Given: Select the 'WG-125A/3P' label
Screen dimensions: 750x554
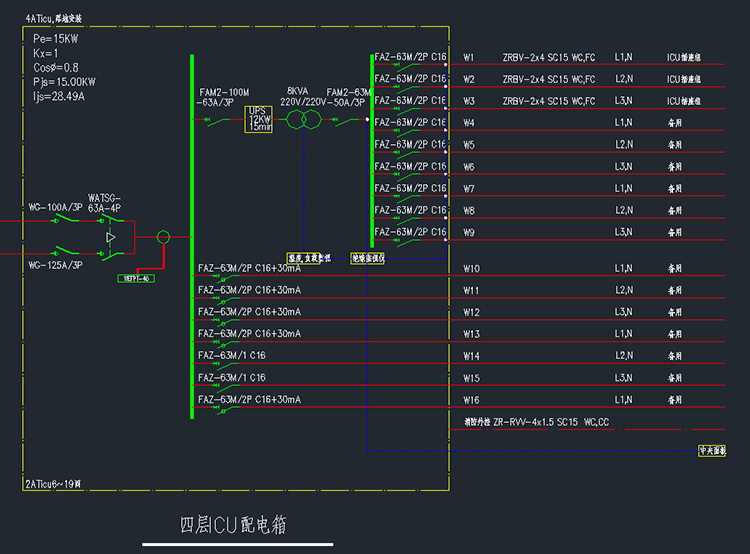Looking at the screenshot, I should (55, 265).
